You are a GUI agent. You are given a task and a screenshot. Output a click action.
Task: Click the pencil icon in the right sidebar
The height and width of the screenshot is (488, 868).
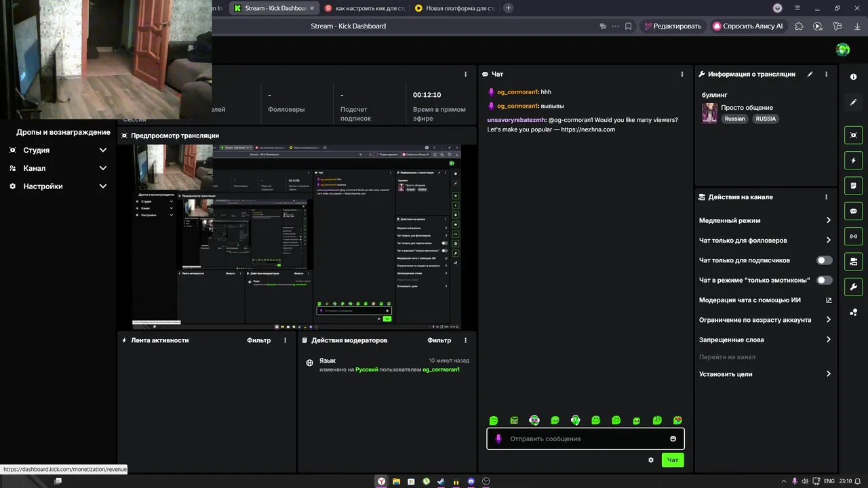(853, 102)
